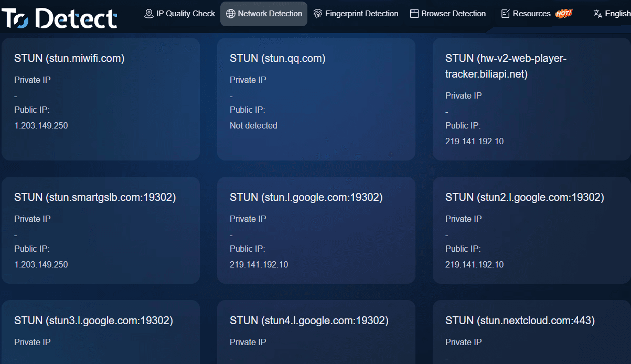Click the fingerprint icon beside Fingerprint Detection

pyautogui.click(x=317, y=14)
